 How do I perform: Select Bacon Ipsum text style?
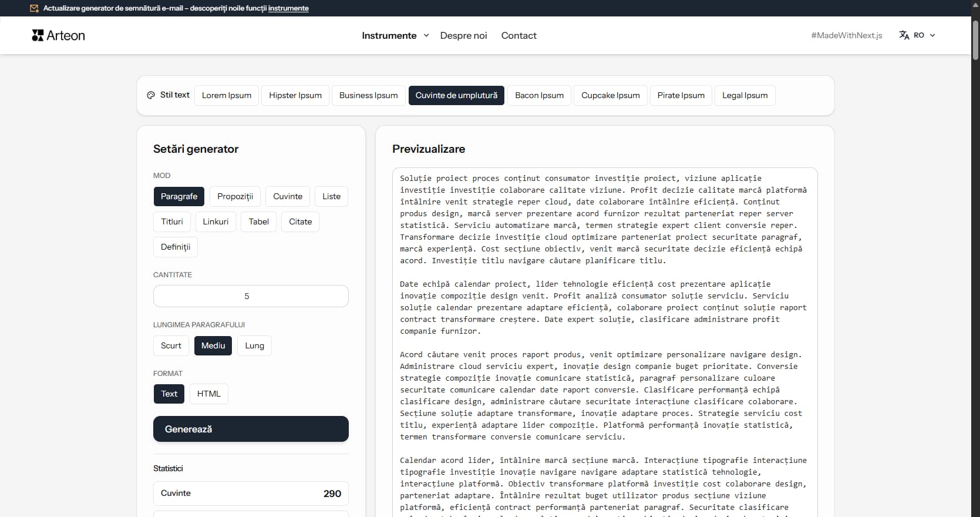click(x=539, y=95)
